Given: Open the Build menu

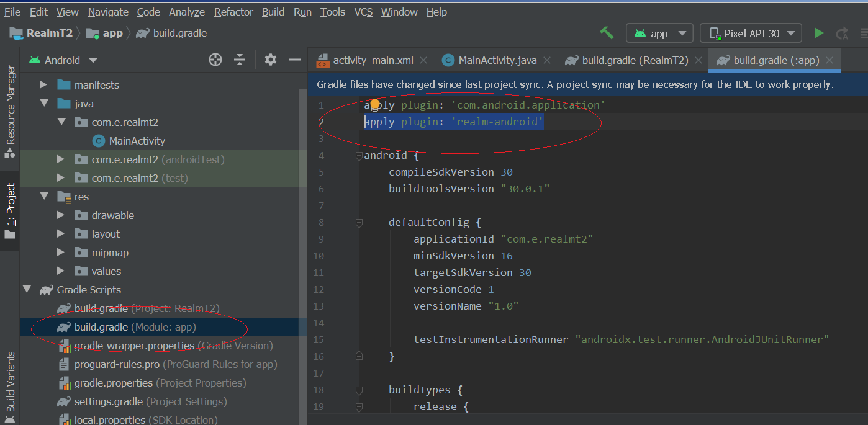Looking at the screenshot, I should coord(273,12).
